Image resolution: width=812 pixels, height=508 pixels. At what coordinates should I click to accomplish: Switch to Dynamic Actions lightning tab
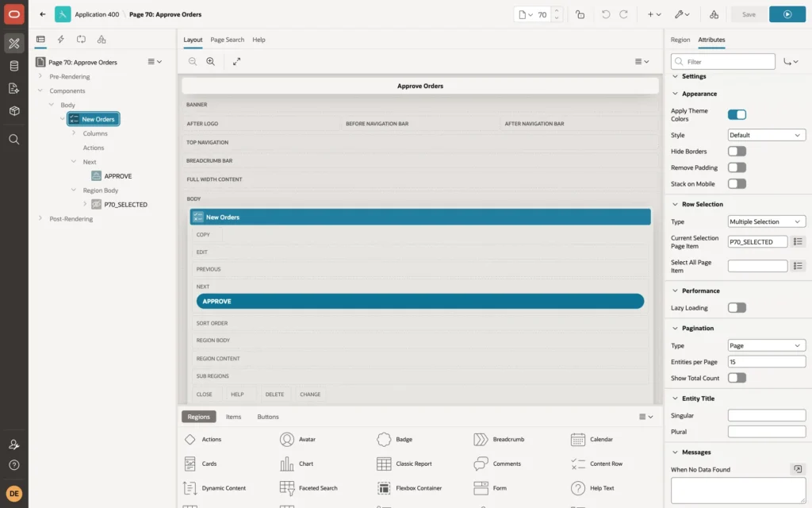60,40
